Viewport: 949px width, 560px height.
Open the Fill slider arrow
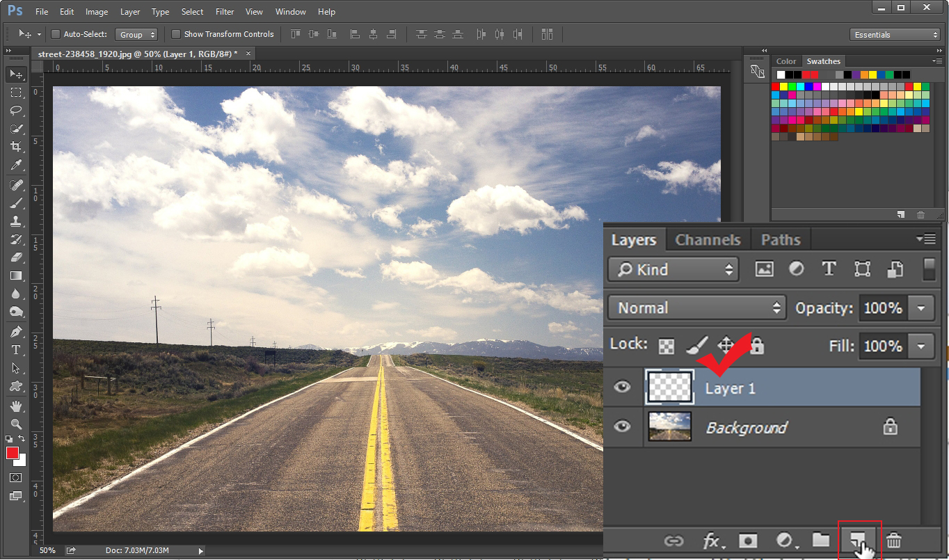click(921, 346)
